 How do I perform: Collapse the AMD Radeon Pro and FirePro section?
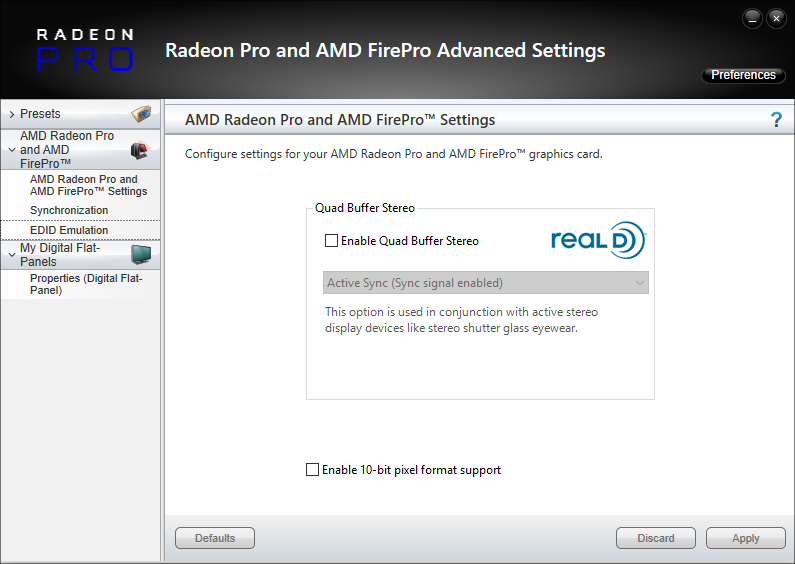pos(11,149)
